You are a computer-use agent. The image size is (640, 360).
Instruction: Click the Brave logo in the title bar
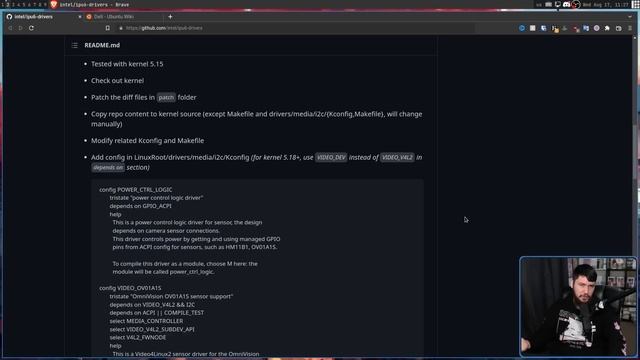tap(53, 4)
